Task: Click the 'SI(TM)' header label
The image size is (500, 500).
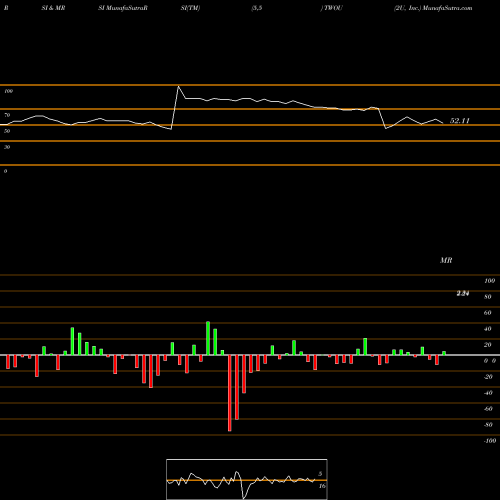Action: [x=190, y=8]
